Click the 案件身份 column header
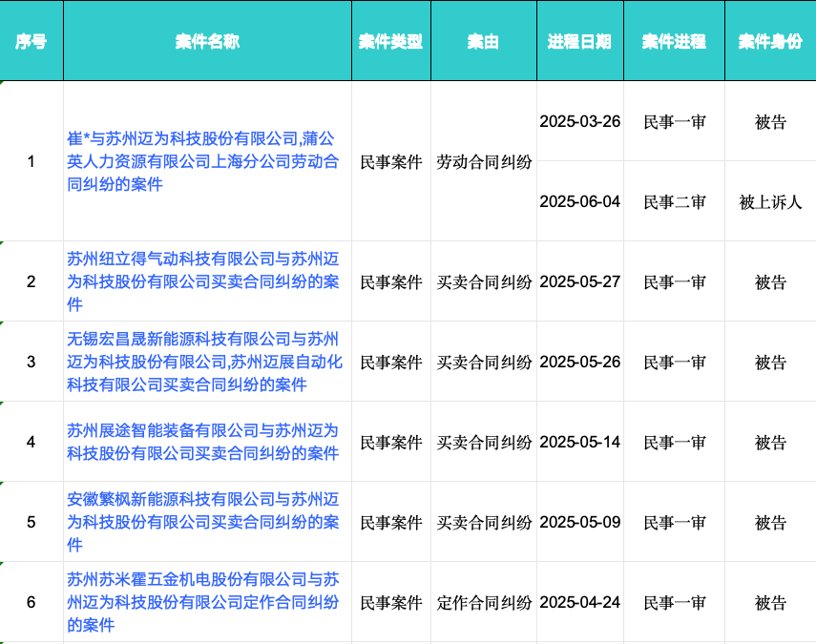 [770, 41]
